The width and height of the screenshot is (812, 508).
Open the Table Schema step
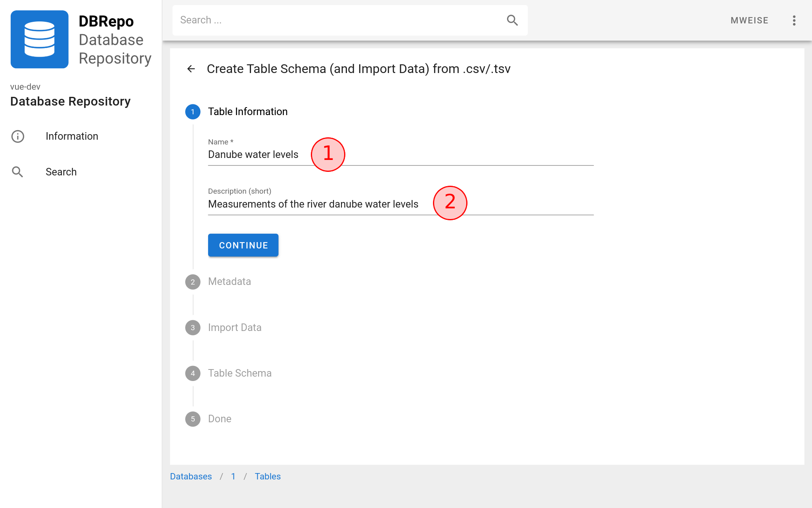(228, 373)
